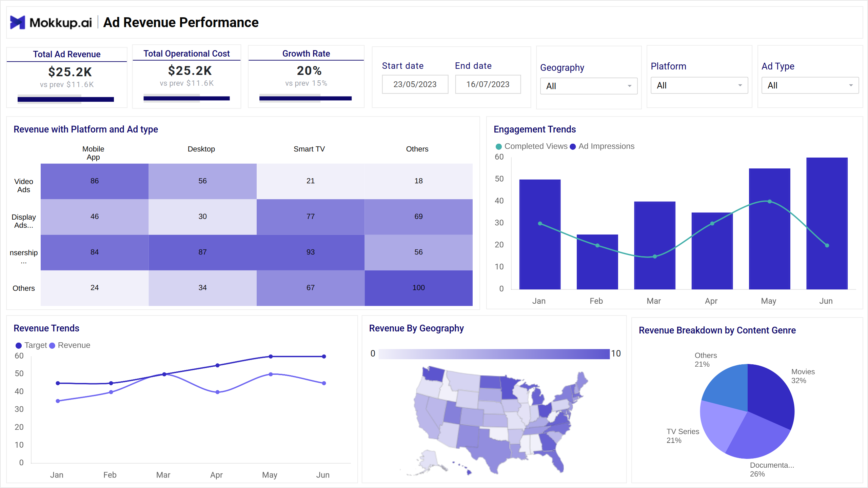
Task: Select heatmap cell with value 100
Action: click(x=418, y=288)
